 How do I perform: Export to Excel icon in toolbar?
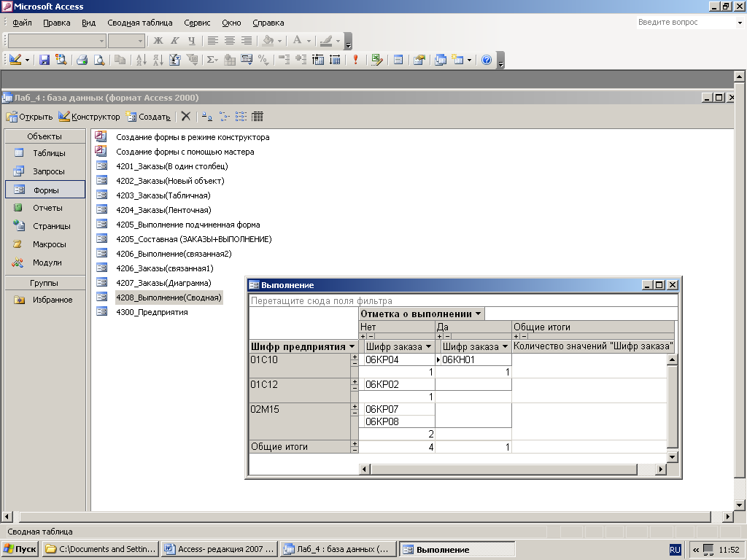377,60
